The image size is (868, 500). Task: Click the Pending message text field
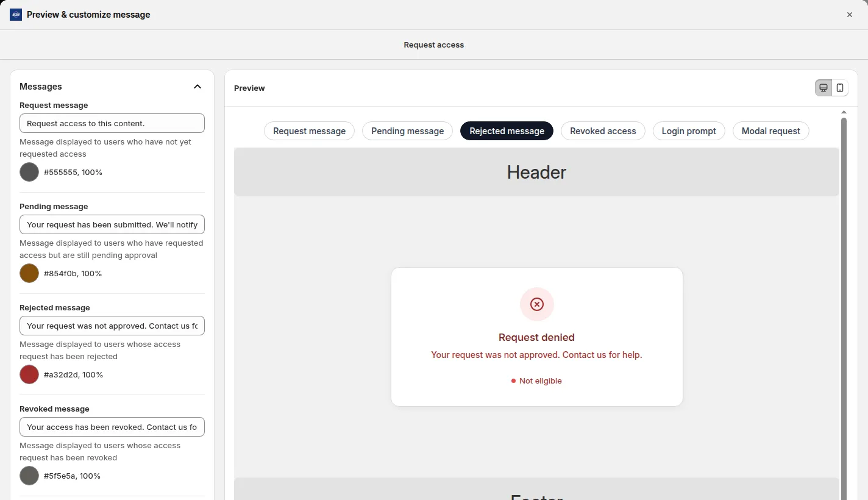tap(112, 224)
